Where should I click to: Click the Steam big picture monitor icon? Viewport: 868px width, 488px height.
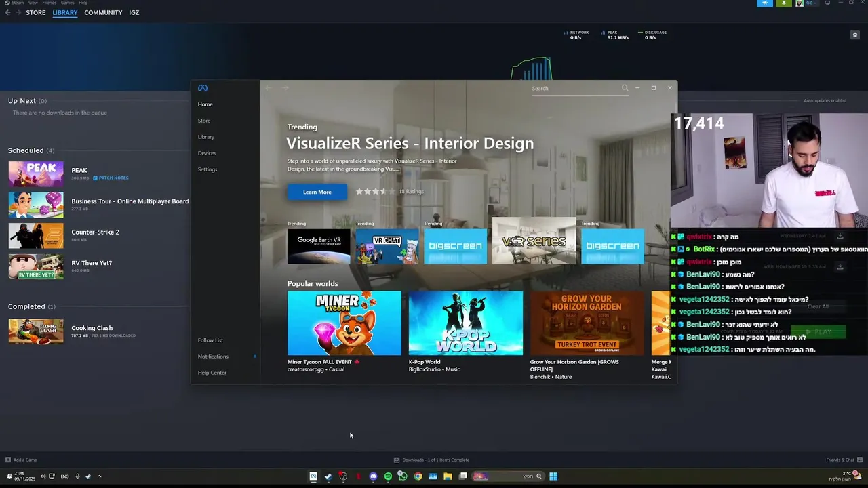(827, 3)
